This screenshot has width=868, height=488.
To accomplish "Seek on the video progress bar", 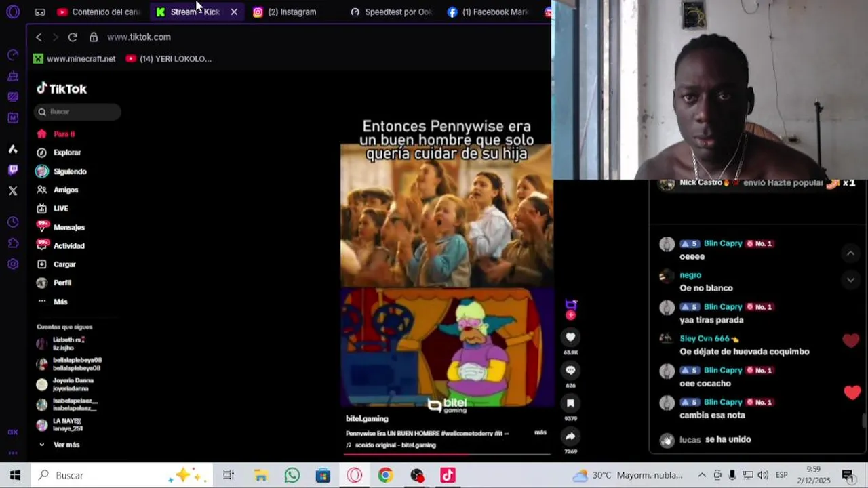I will [448, 454].
